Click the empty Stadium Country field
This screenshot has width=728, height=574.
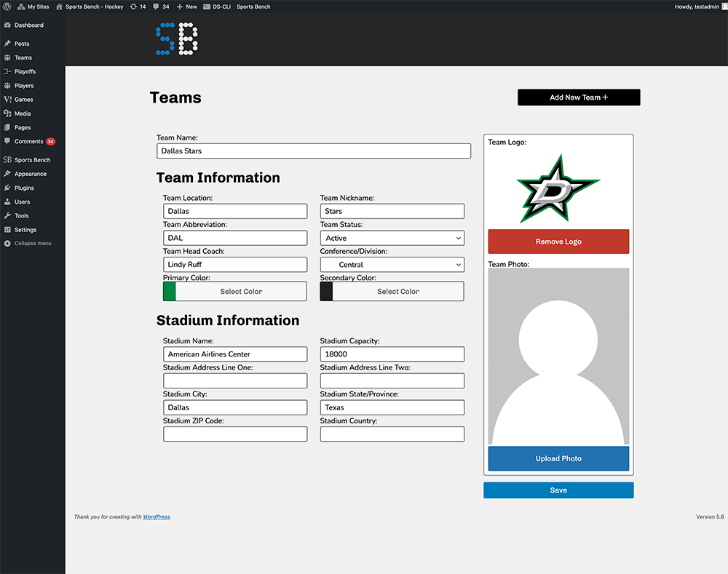(392, 434)
